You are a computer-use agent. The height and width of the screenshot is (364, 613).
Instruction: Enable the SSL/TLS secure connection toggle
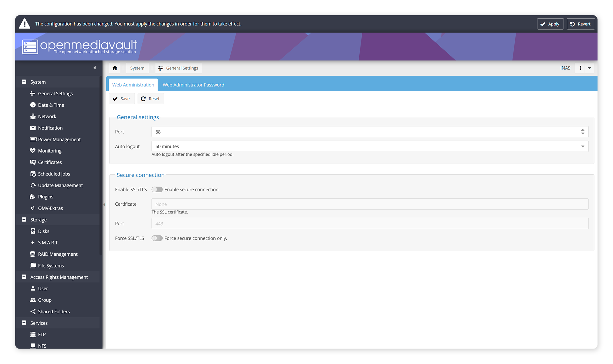157,190
